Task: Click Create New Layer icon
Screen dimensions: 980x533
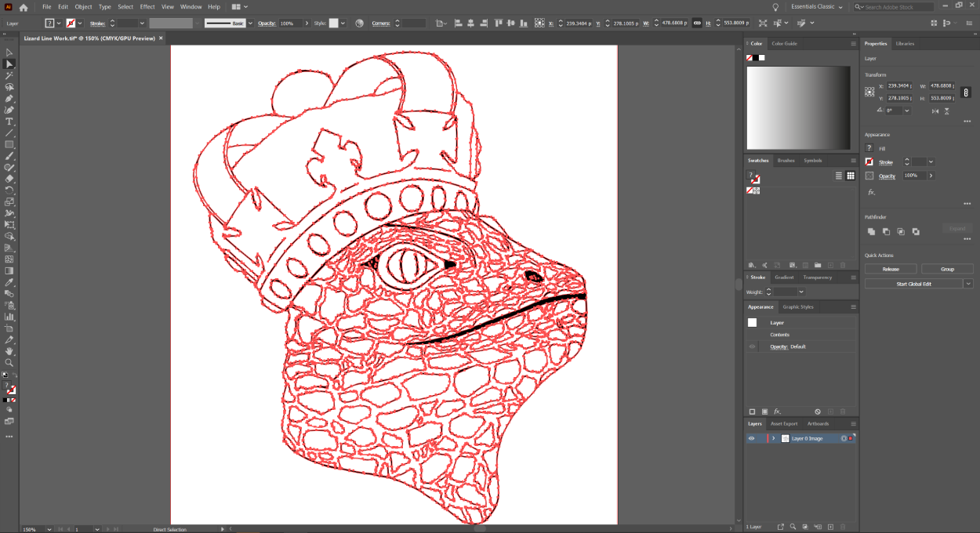Action: coord(830,527)
